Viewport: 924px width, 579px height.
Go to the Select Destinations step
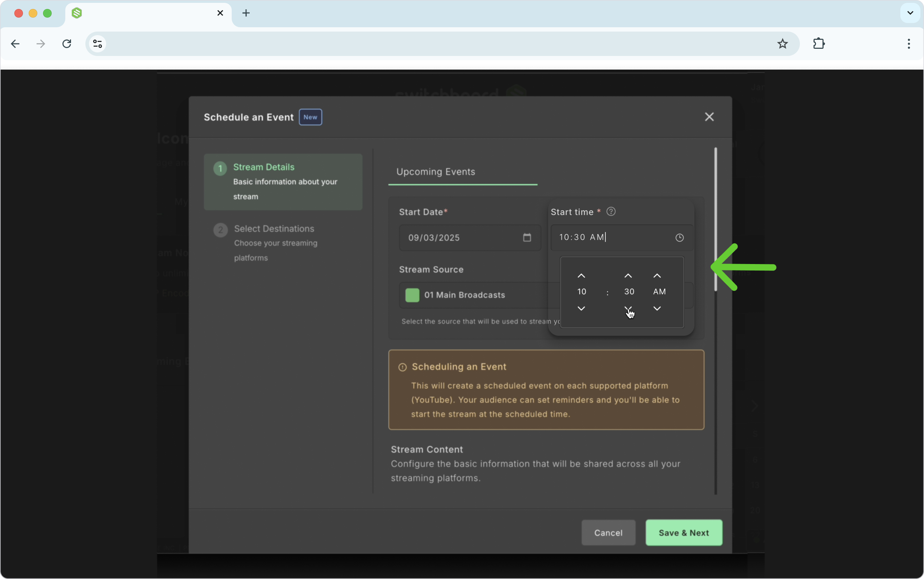click(283, 243)
